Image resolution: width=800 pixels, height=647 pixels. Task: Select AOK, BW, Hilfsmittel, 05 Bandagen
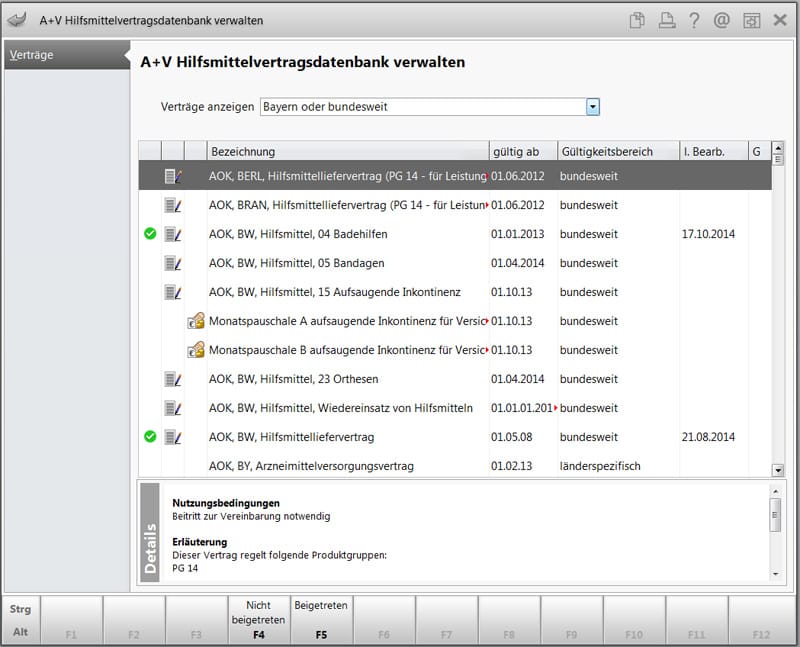[296, 263]
